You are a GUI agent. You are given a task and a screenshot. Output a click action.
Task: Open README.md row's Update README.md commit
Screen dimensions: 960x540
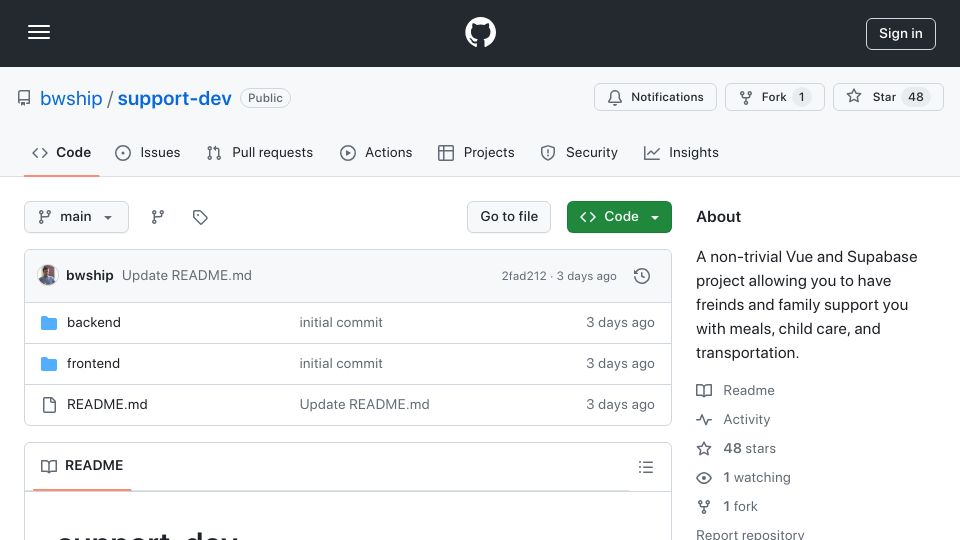coord(364,405)
